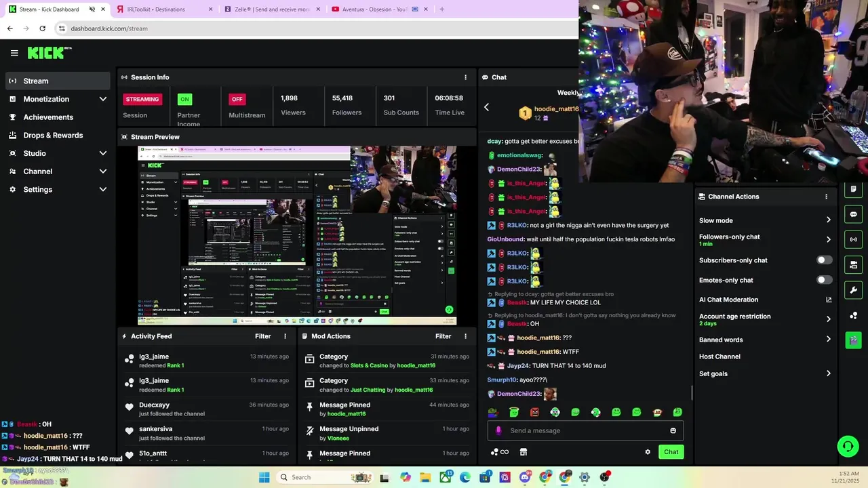The height and width of the screenshot is (488, 868).
Task: Click the wrench sidebar widget icon
Action: click(x=853, y=290)
